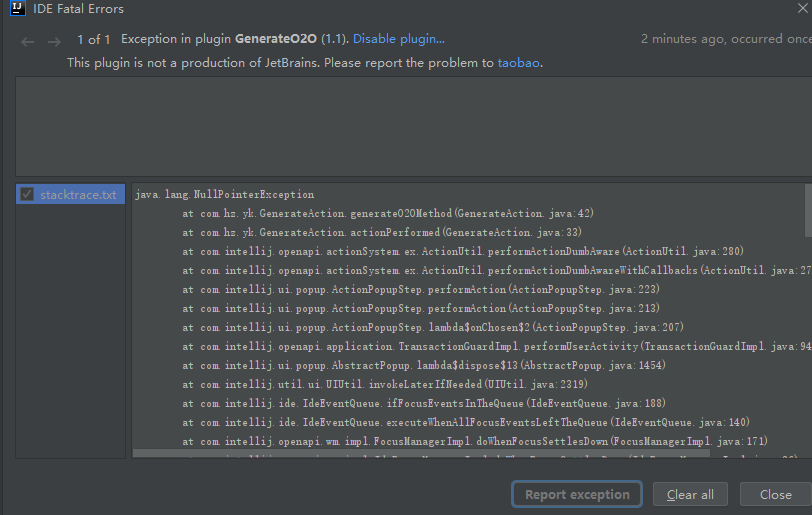This screenshot has height=515, width=812.
Task: Click the '1 of 1' error counter label
Action: point(94,39)
